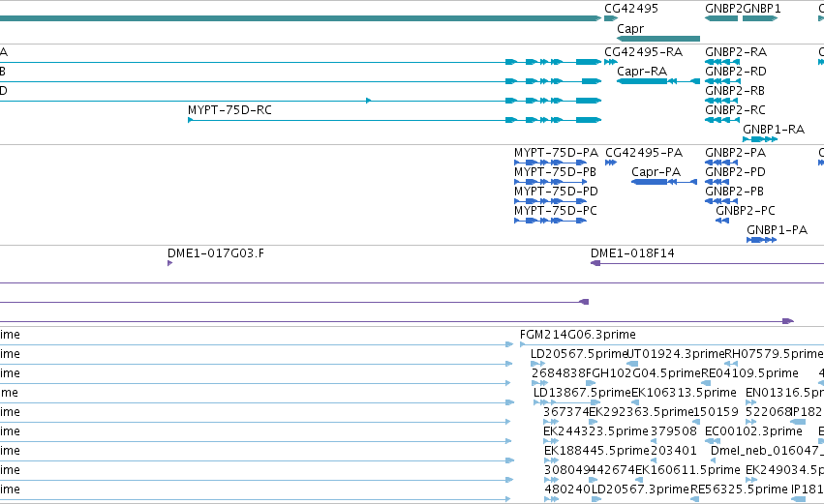Click the GNBP1 gene arrow glyph
824x504 pixels.
coord(760,18)
